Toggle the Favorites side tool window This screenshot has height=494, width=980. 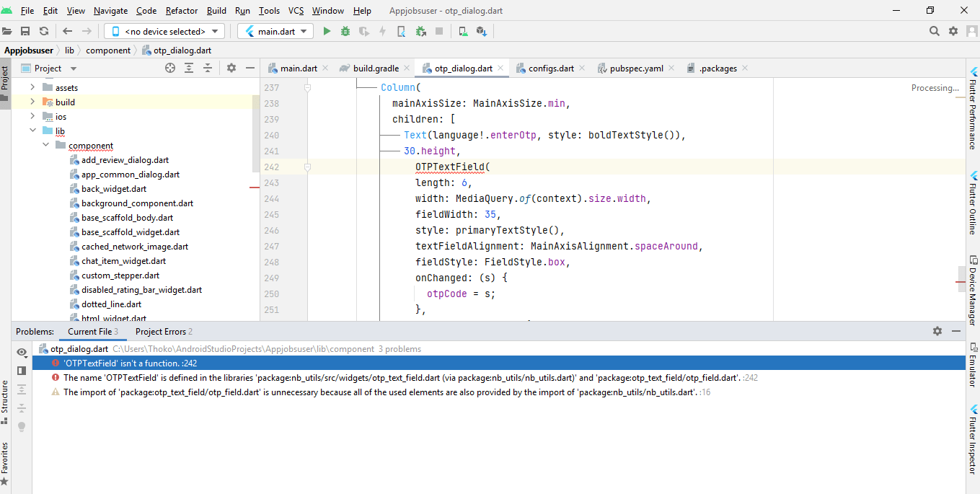(x=5, y=463)
